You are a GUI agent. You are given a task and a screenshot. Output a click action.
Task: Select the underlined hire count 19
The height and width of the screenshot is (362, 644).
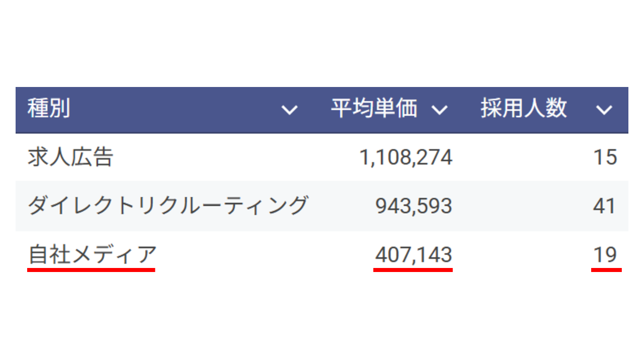605,254
